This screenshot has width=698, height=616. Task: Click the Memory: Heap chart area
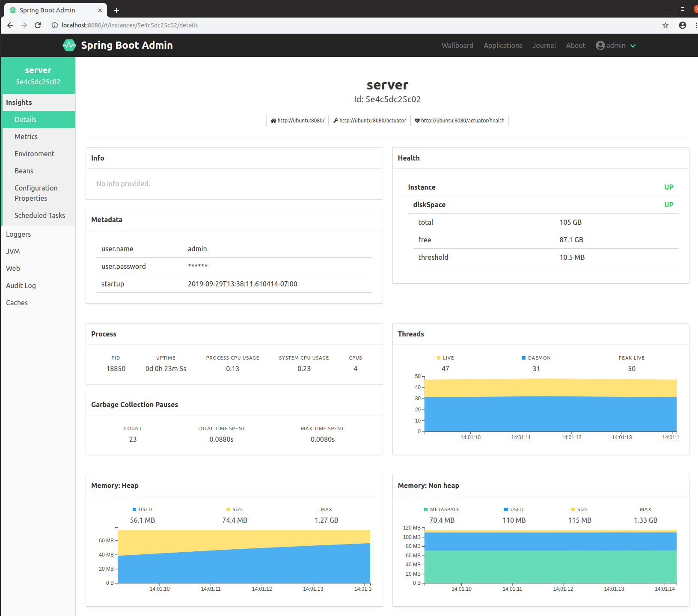tap(244, 556)
